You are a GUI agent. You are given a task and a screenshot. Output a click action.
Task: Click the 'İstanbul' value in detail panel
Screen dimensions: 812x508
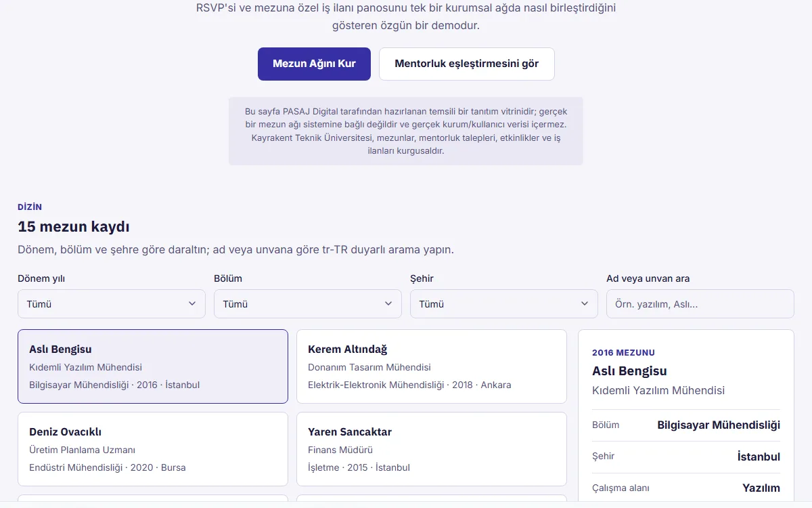[759, 457]
